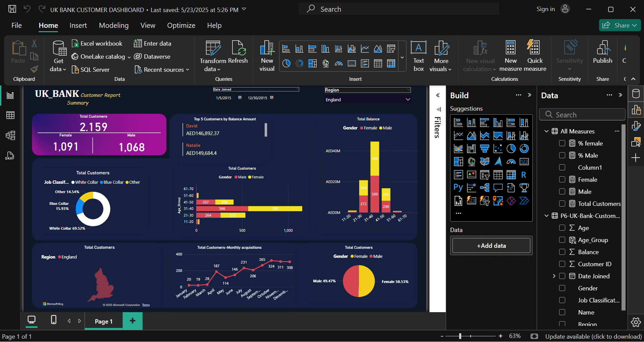Tick the Balance field checkbox
Screen dimensions: 644x342
pyautogui.click(x=562, y=252)
